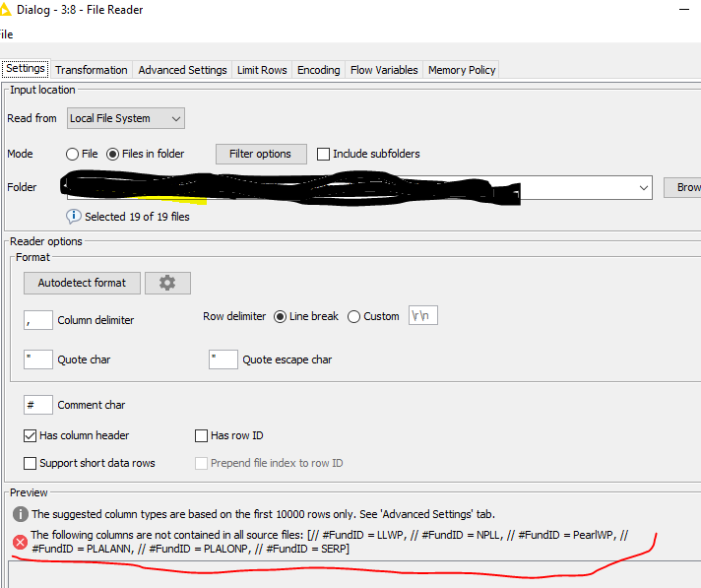Click the Quote char input field
The height and width of the screenshot is (588, 701).
38,359
